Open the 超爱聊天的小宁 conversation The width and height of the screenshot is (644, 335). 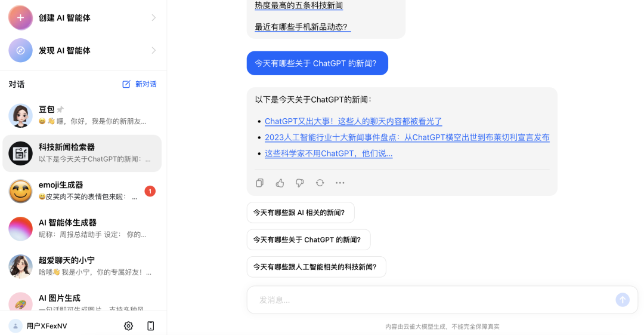pyautogui.click(x=82, y=266)
